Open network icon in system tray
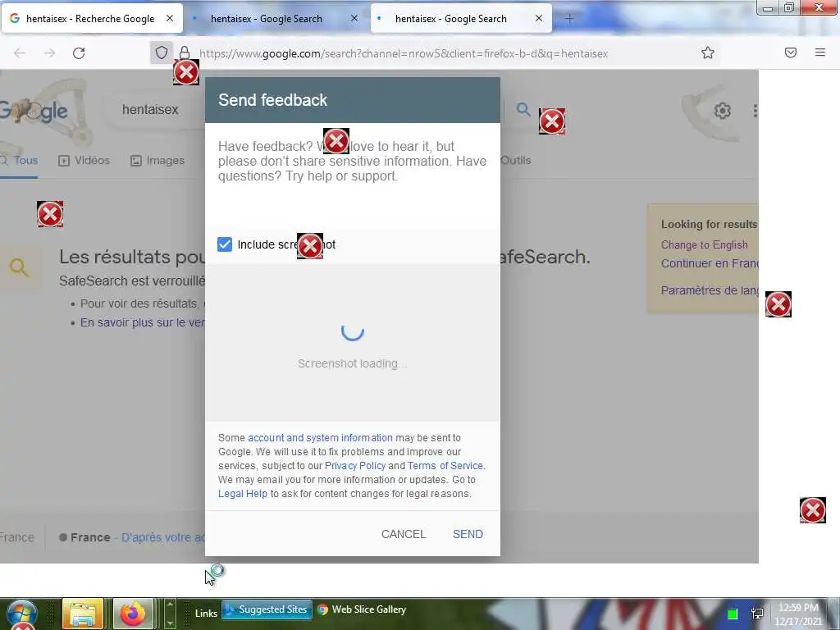 point(757,614)
